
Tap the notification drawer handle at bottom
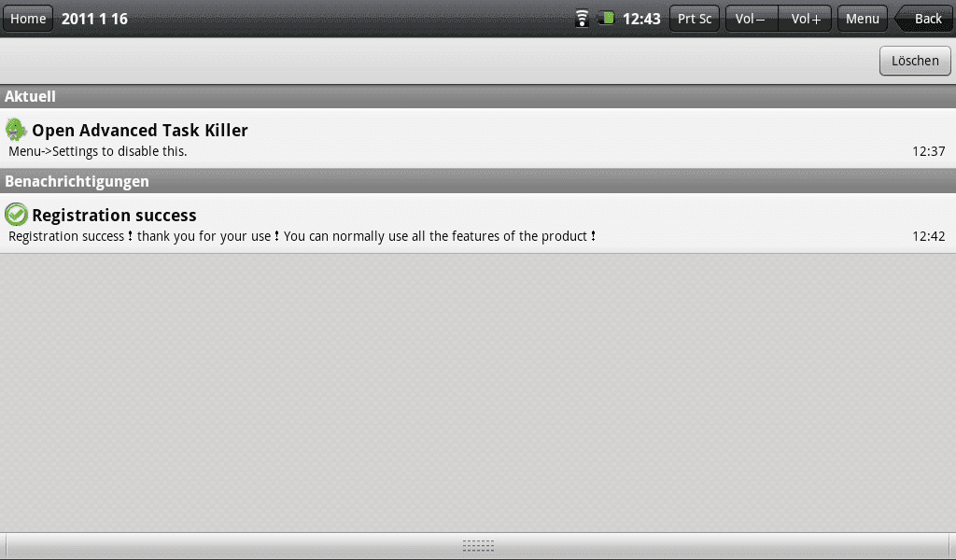point(478,546)
